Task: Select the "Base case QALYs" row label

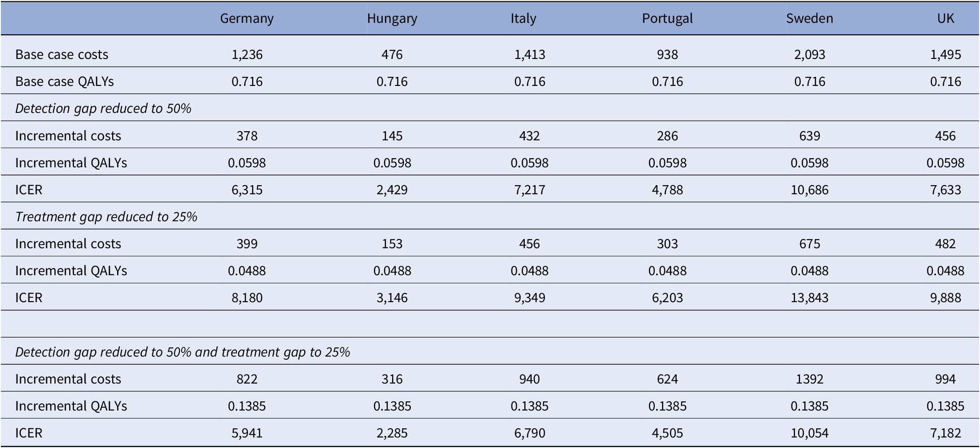Action: [x=65, y=81]
